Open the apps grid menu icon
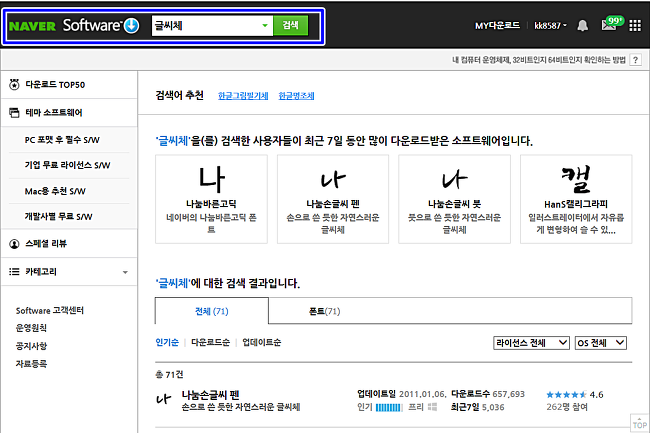Screen dimensions: 650x433 click(x=635, y=26)
